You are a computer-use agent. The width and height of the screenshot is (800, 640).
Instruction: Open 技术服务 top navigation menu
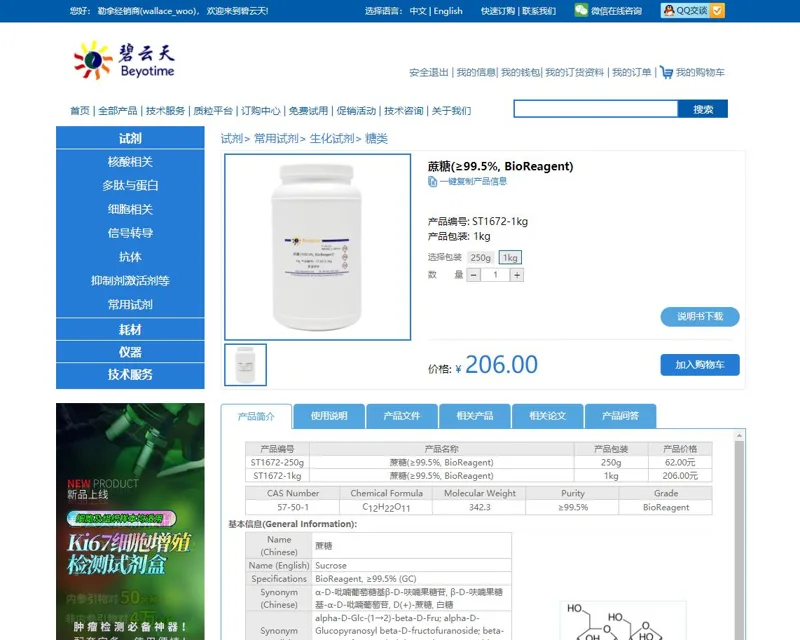point(165,111)
